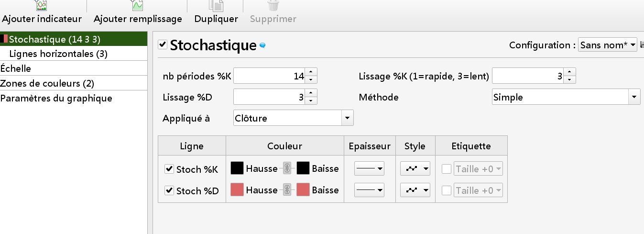Click the blue help bubble beside Stochastique

point(262,46)
